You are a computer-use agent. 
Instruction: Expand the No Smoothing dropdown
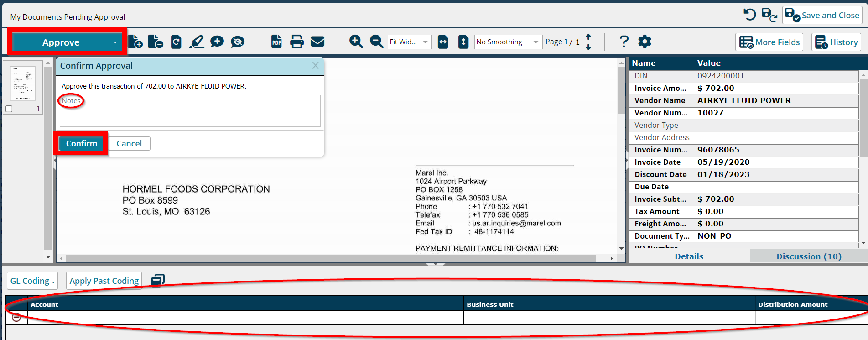click(508, 42)
